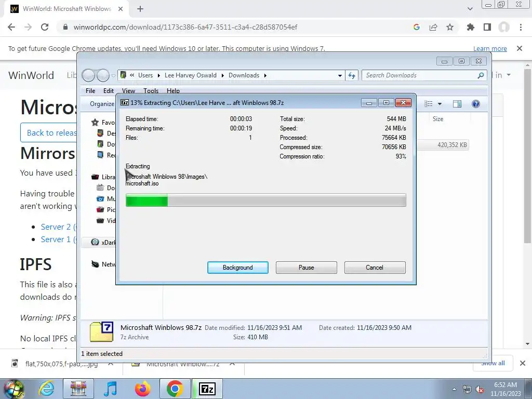Click Show all downloads button

click(x=493, y=363)
